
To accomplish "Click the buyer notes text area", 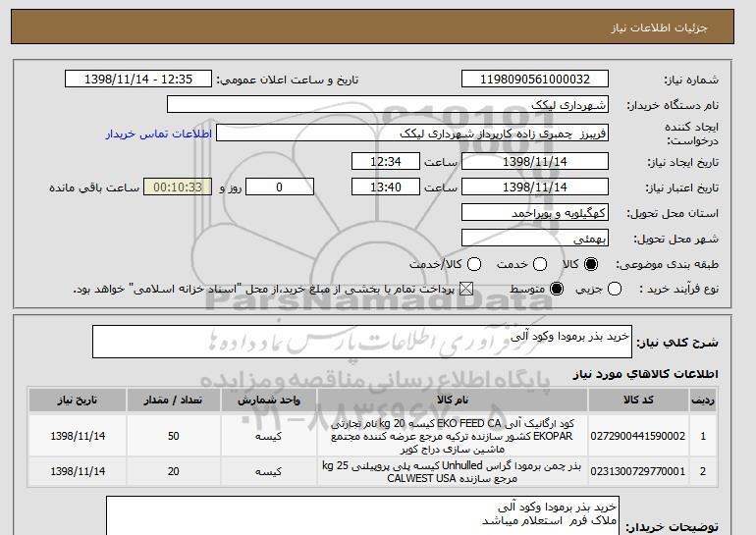I will [x=362, y=515].
